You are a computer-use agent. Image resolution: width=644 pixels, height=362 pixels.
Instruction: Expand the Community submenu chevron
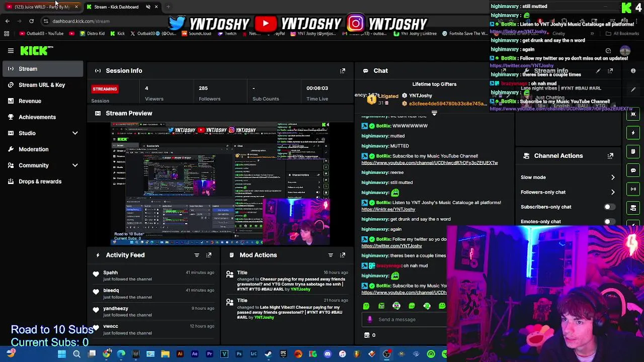point(75,165)
